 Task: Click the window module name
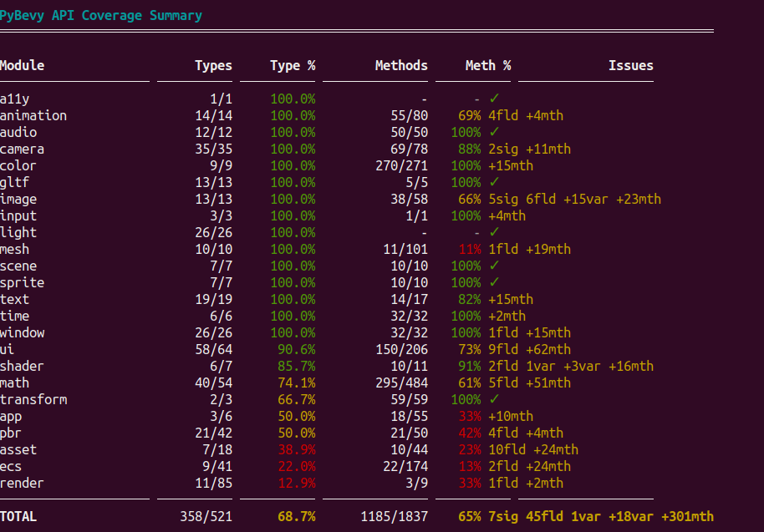pyautogui.click(x=23, y=333)
